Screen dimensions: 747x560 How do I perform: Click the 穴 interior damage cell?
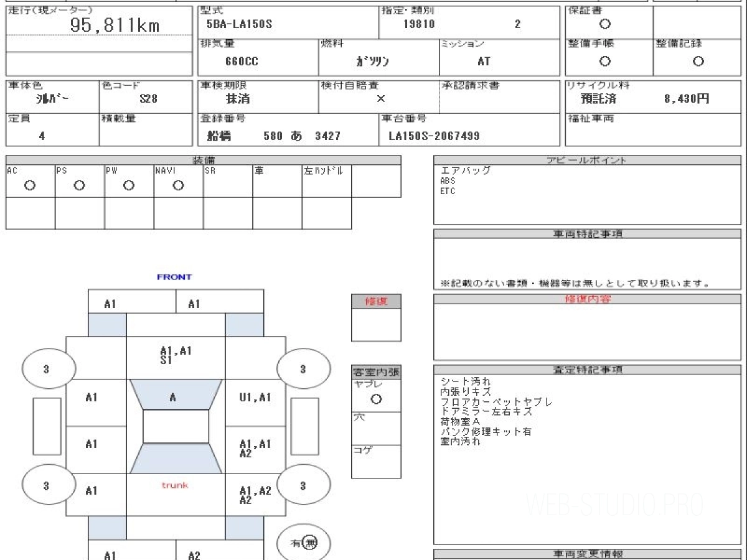click(x=376, y=429)
